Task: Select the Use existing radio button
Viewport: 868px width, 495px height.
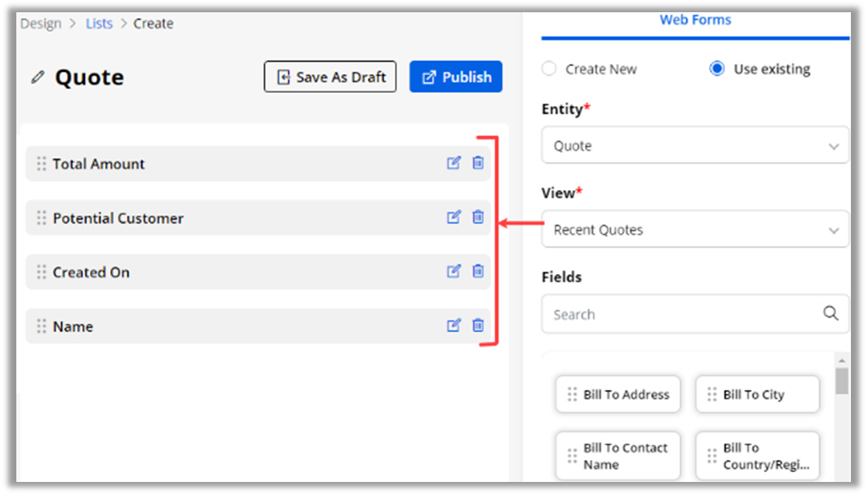Action: [717, 69]
